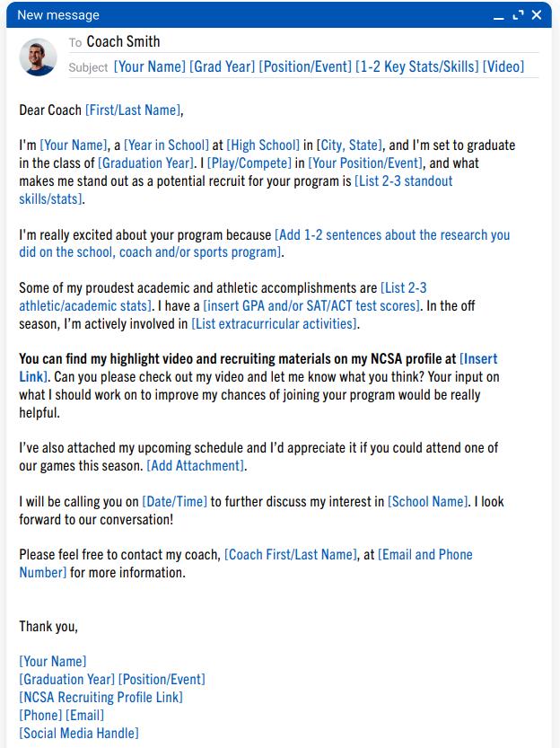Click the [NCSA Recruiting Profile Link] signature line
560x748 pixels.
tap(101, 698)
